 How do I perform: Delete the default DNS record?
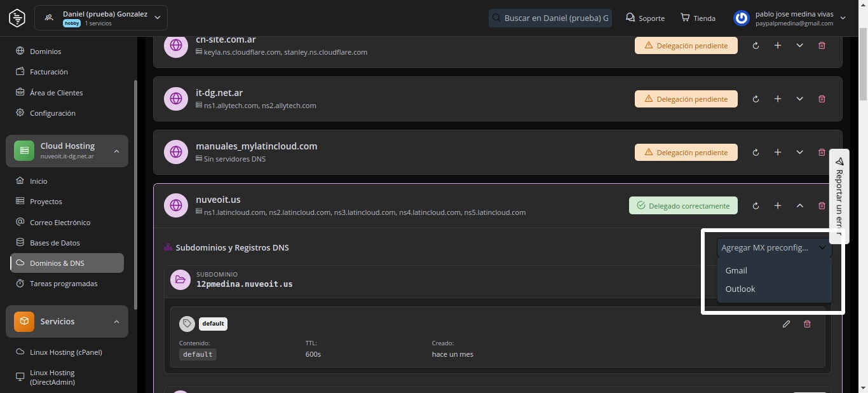pos(807,324)
